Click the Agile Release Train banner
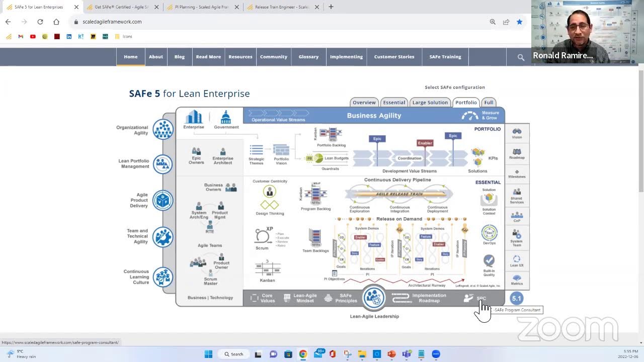Image resolution: width=644 pixels, height=362 pixels. [x=399, y=194]
